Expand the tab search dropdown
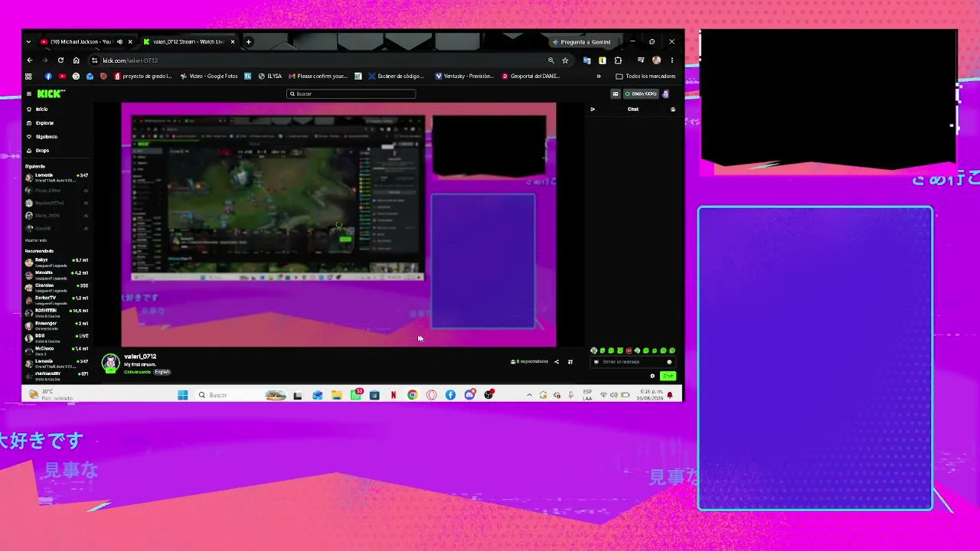 point(28,42)
